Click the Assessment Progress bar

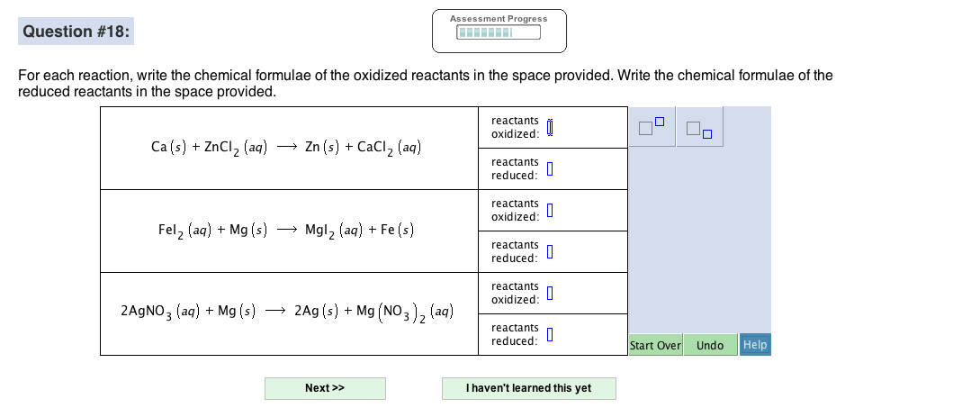(499, 33)
